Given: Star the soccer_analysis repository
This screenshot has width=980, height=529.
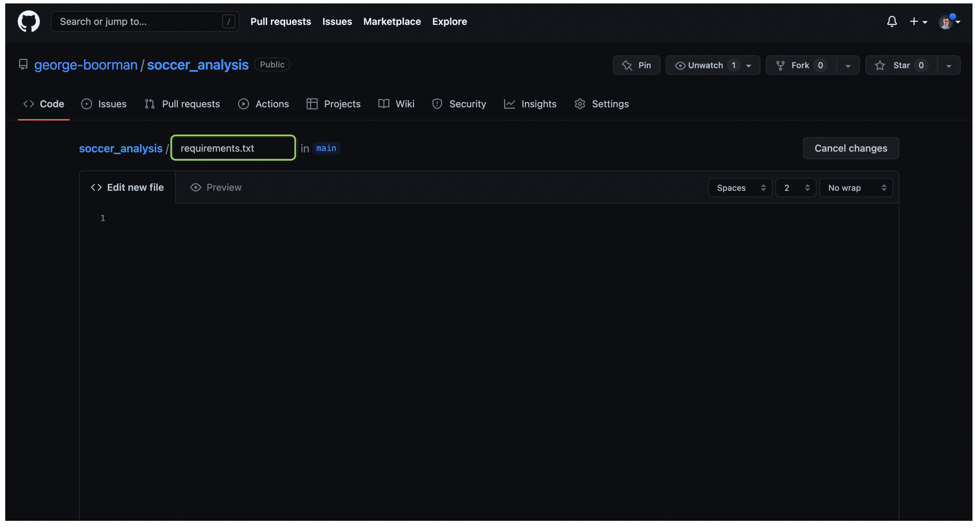Looking at the screenshot, I should (x=901, y=65).
